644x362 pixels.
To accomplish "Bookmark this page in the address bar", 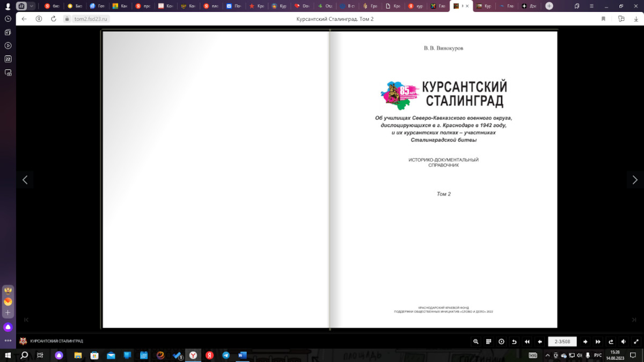I will (603, 19).
